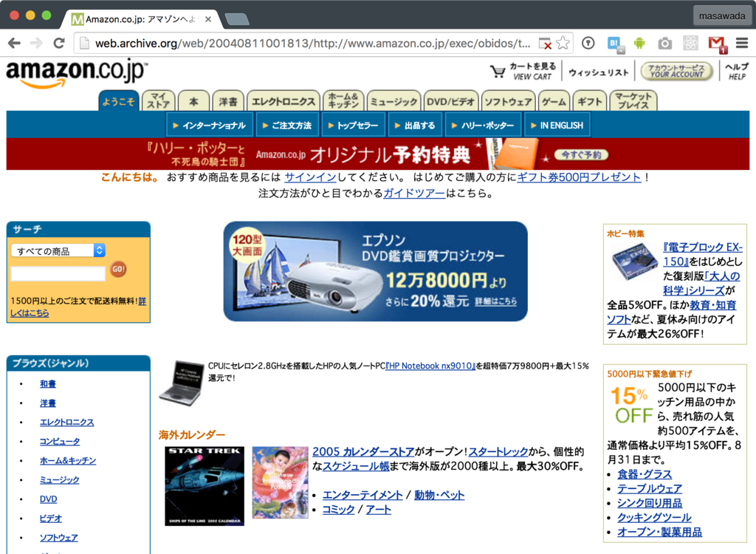
Task: Open the 1Password-style keyhole extension icon
Action: point(588,44)
